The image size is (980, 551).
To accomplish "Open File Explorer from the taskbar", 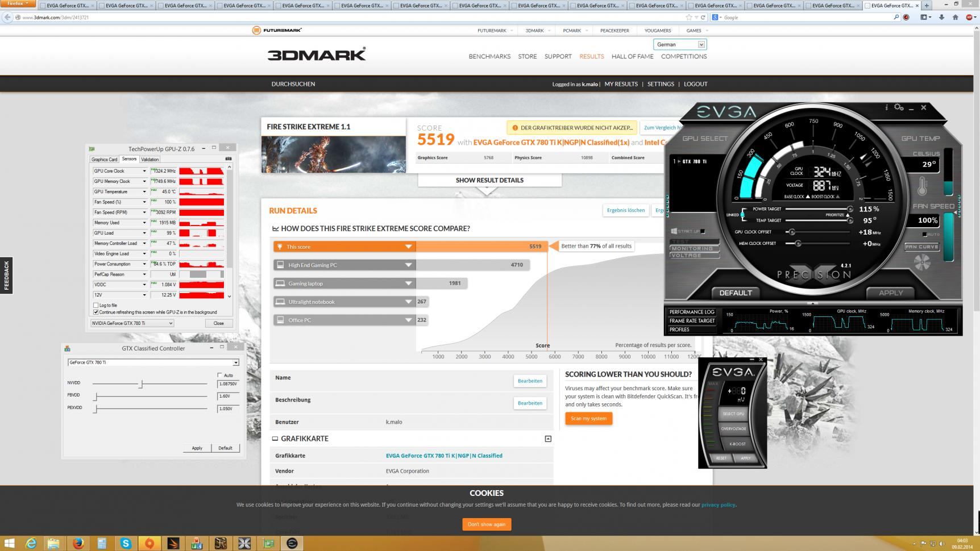I will pos(54,544).
